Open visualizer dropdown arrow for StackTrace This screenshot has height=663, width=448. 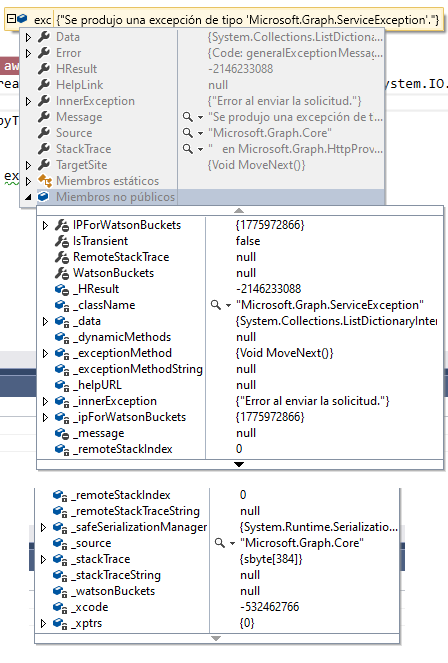click(x=200, y=150)
